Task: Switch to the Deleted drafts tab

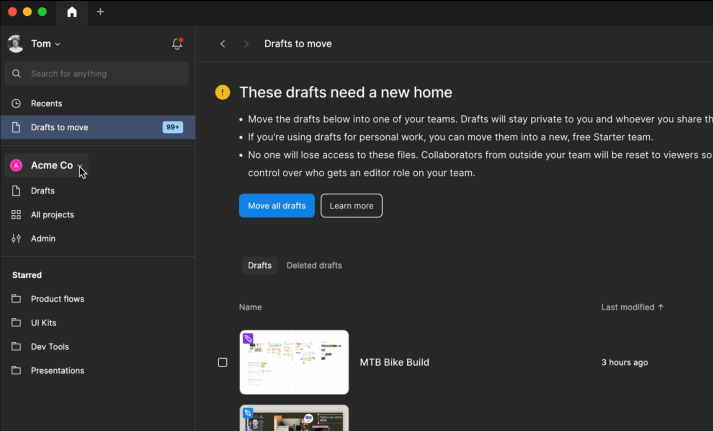Action: pos(314,265)
